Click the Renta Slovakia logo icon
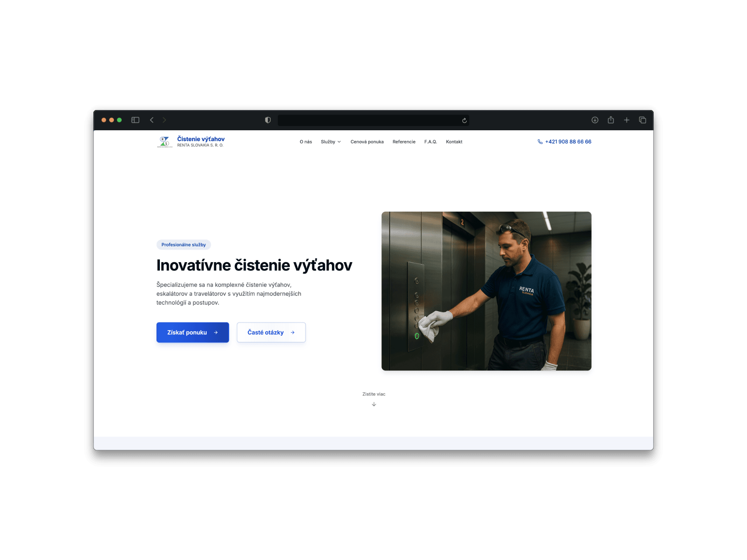This screenshot has width=747, height=560. coord(165,142)
